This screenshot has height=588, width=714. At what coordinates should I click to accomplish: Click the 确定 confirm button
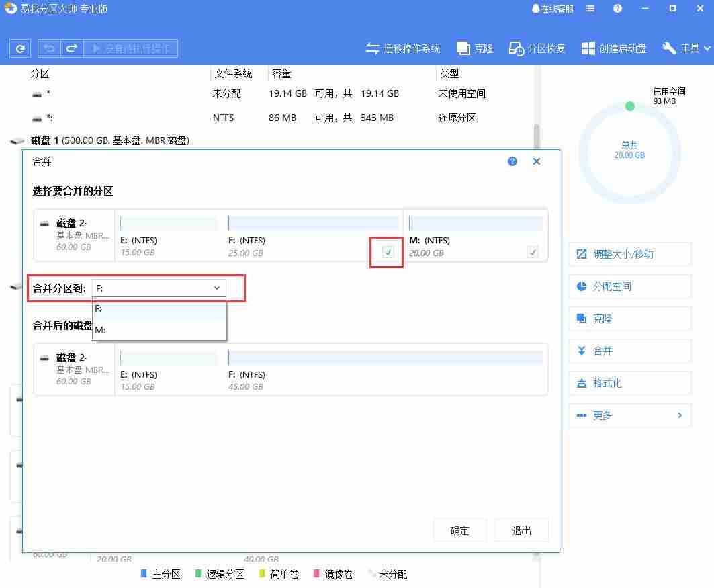(x=459, y=530)
